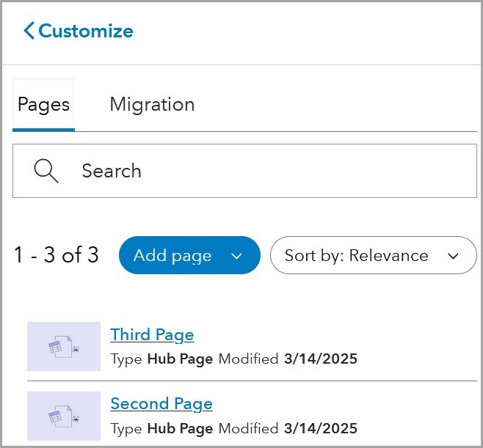483x448 pixels.
Task: Open the Third Page link
Action: 152,335
